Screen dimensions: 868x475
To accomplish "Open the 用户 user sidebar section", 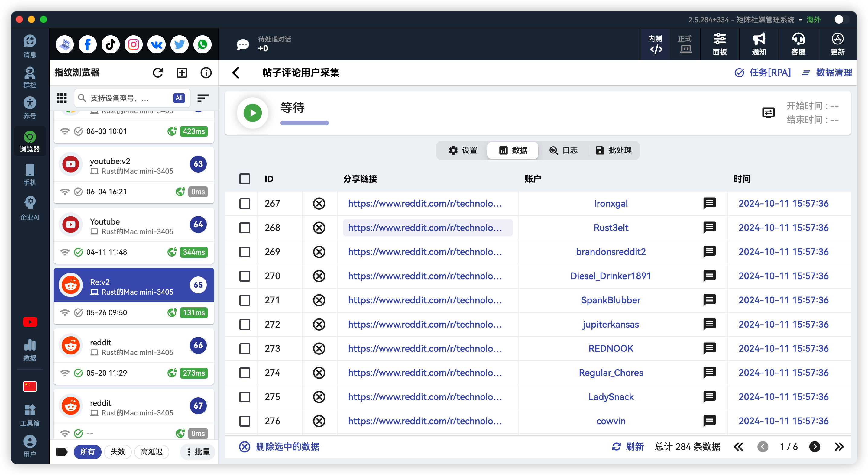I will tap(30, 446).
